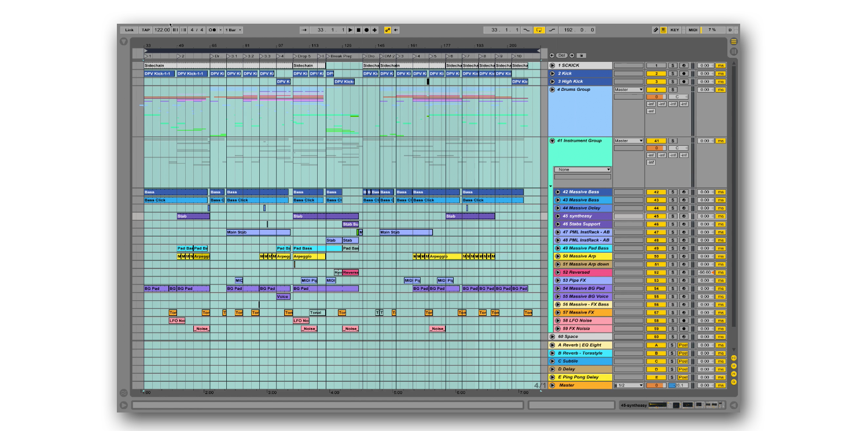Show In/Out section I-O button
The height and width of the screenshot is (431, 868).
(734, 358)
